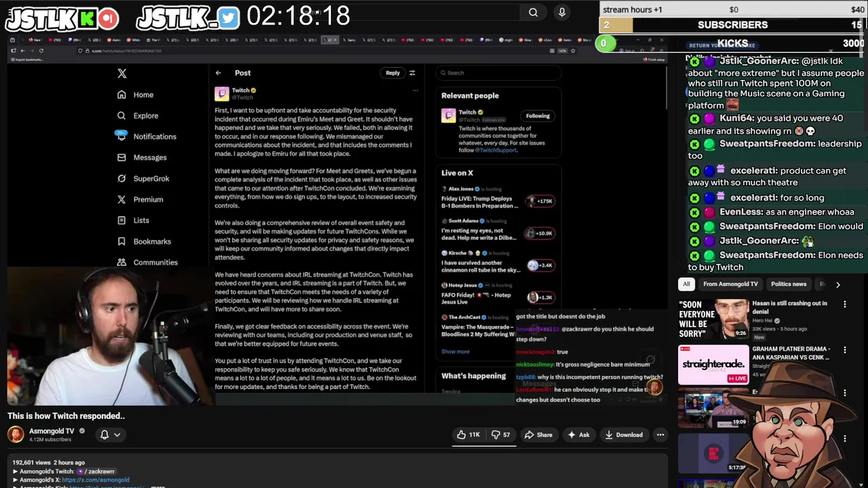Open X Messages envelope icon

pos(121,157)
